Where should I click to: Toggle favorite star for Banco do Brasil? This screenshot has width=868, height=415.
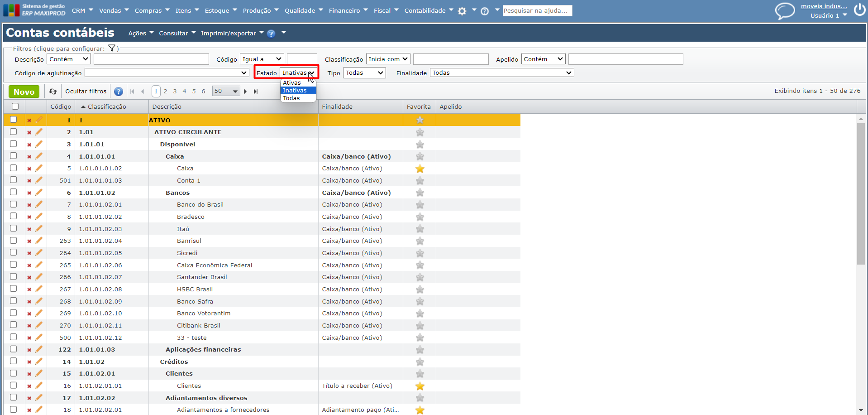[x=420, y=205]
